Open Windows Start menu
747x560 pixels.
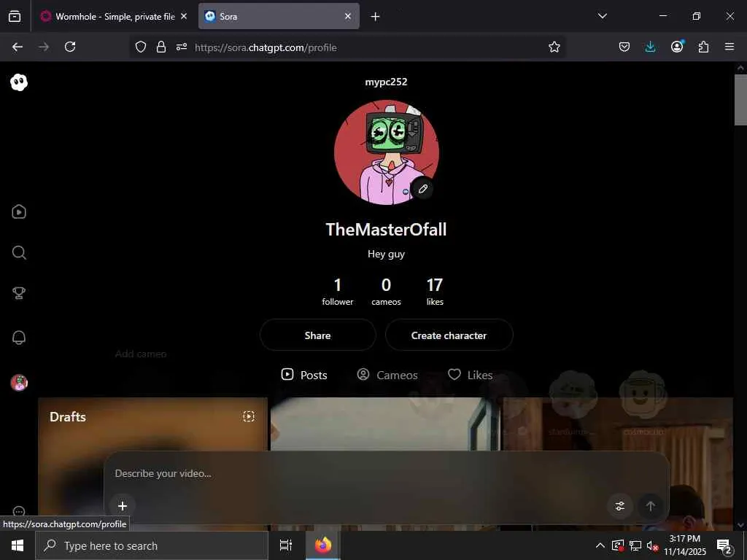[x=18, y=545]
